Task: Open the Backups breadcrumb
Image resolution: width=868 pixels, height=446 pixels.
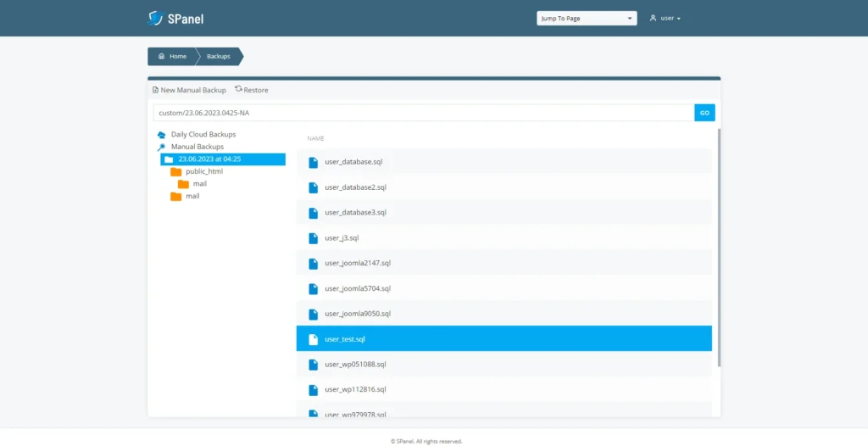Action: tap(219, 57)
